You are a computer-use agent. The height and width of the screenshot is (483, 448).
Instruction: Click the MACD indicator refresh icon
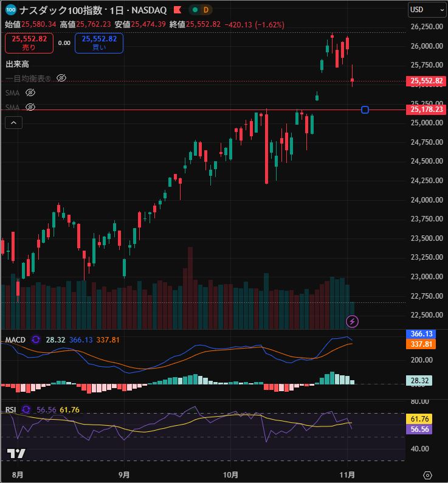pyautogui.click(x=36, y=339)
